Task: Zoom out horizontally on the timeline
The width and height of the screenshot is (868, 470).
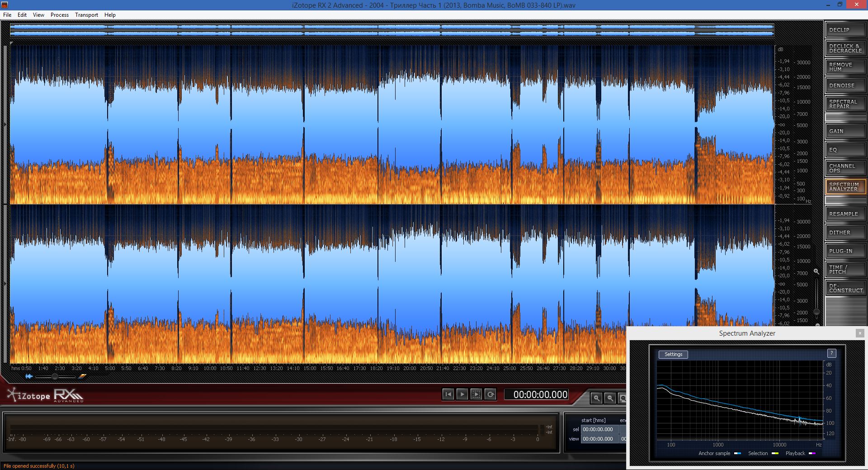Action: pos(610,398)
